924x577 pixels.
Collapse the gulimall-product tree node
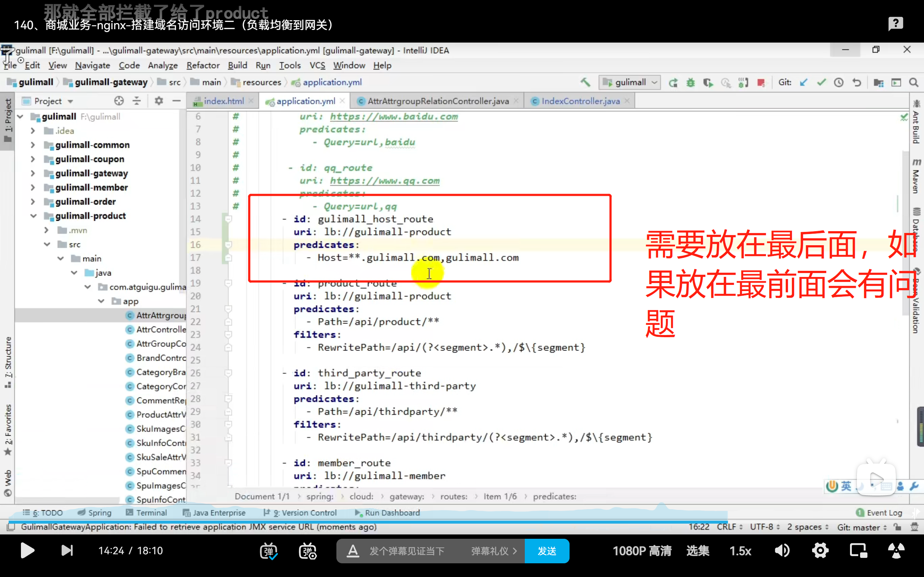pyautogui.click(x=34, y=216)
